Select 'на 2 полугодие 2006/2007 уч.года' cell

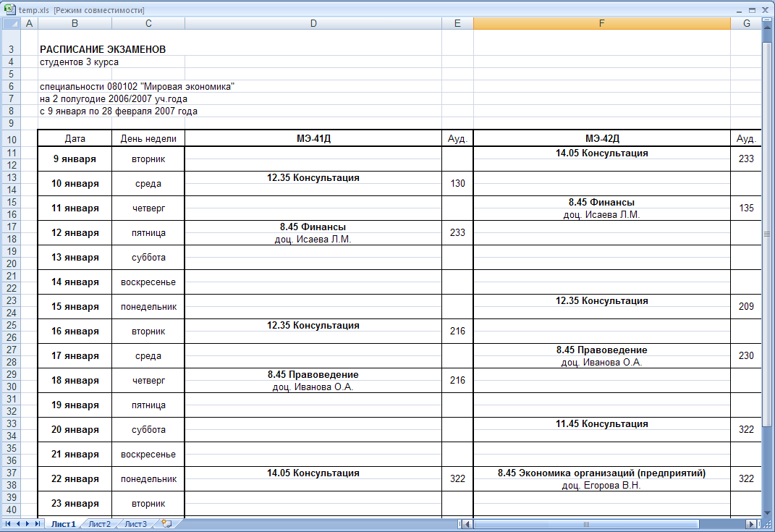[114, 99]
